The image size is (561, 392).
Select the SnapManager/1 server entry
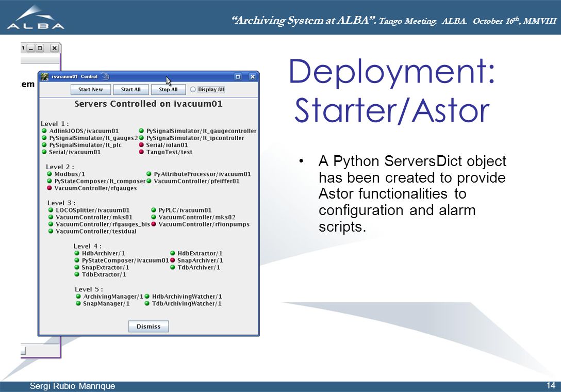point(106,304)
